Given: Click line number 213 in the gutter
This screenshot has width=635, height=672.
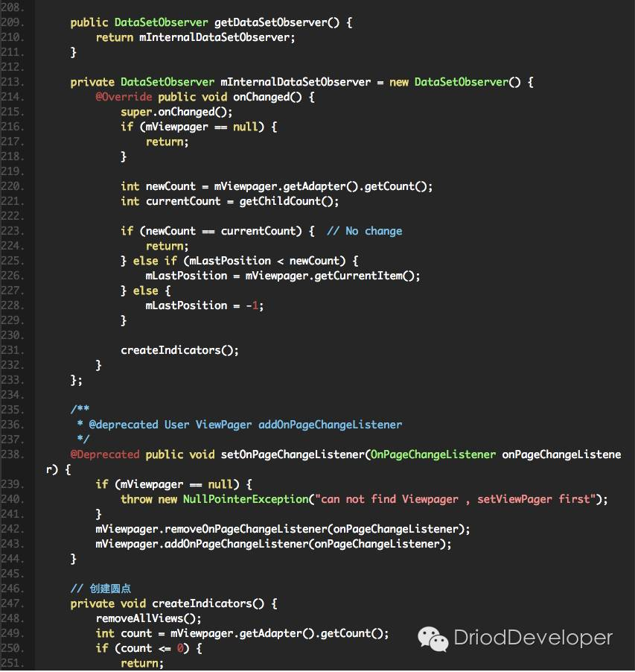Looking at the screenshot, I should 12,82.
